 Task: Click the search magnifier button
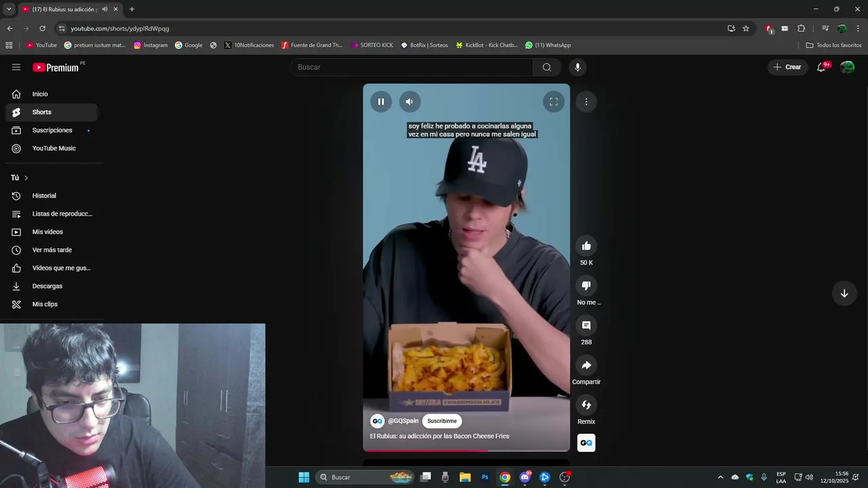click(x=547, y=67)
